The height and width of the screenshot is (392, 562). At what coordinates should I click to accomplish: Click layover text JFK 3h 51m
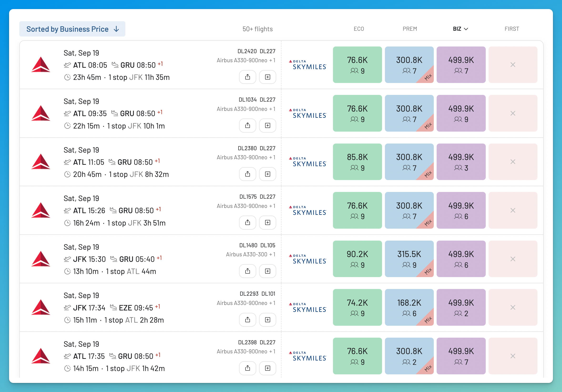147,223
